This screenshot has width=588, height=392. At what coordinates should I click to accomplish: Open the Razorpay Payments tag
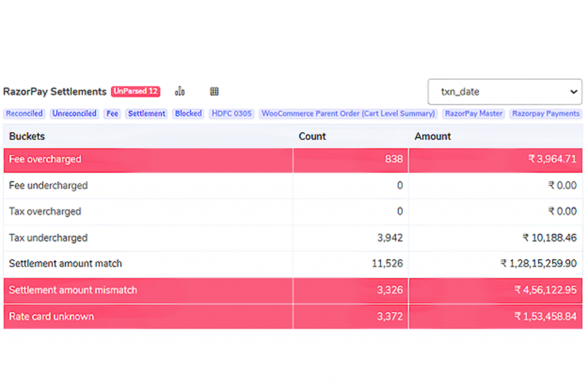click(546, 114)
